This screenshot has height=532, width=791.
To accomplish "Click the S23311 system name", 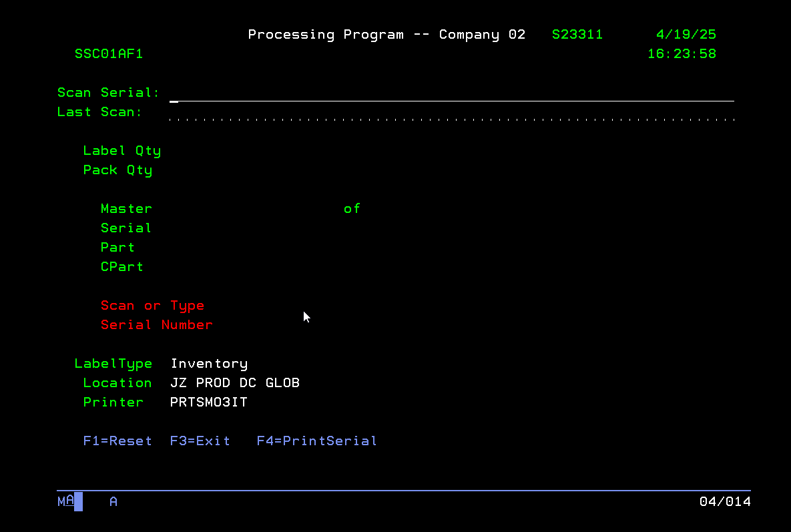I will pyautogui.click(x=577, y=35).
